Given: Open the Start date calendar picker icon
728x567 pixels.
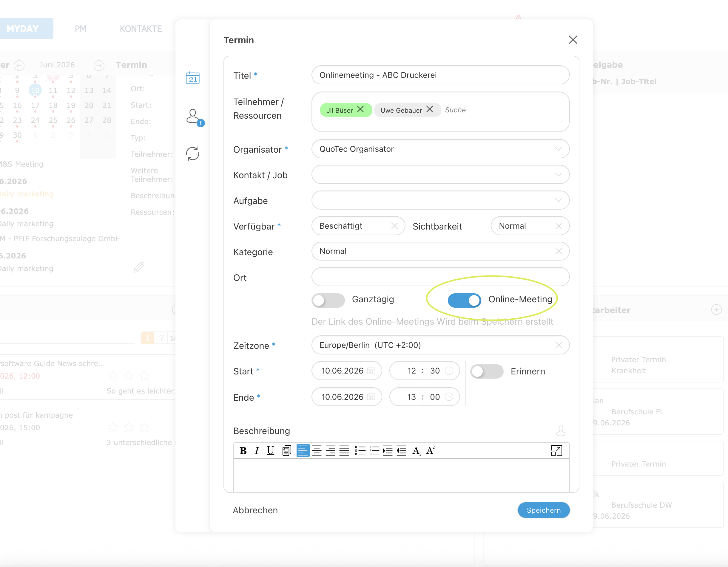Looking at the screenshot, I should tap(371, 371).
